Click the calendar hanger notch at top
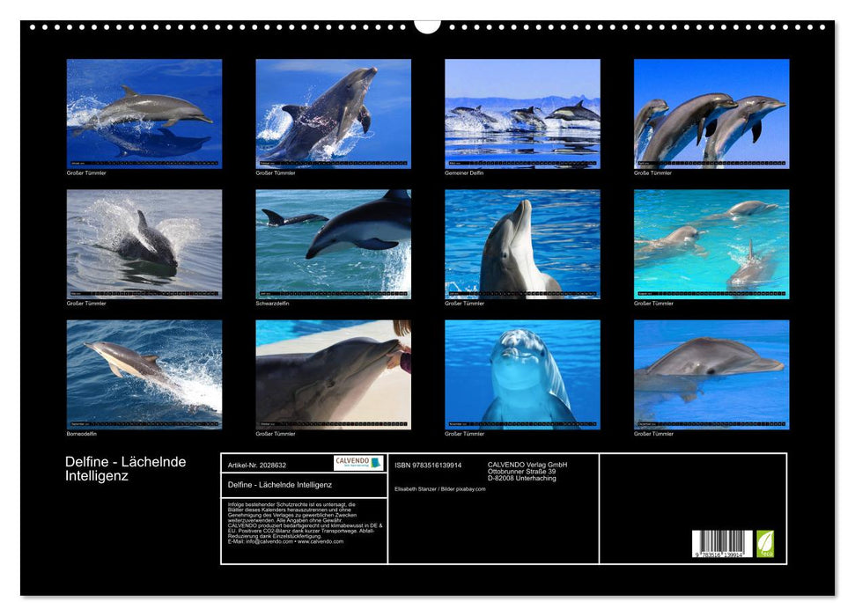This screenshot has height=616, width=855. tap(427, 26)
